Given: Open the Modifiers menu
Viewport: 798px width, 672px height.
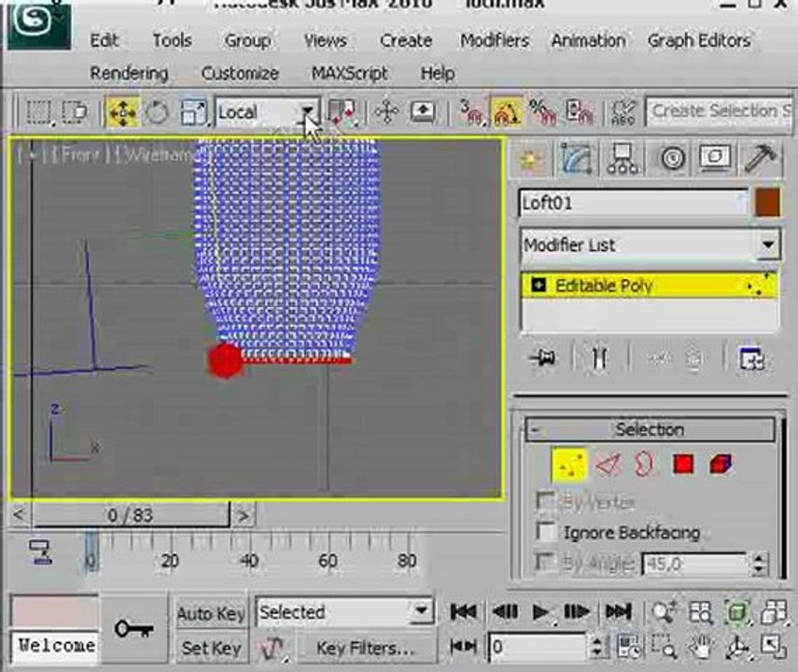Looking at the screenshot, I should (494, 40).
